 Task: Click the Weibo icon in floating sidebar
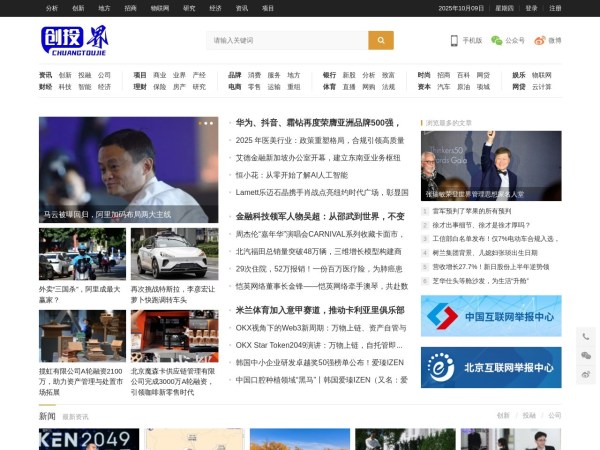586,374
